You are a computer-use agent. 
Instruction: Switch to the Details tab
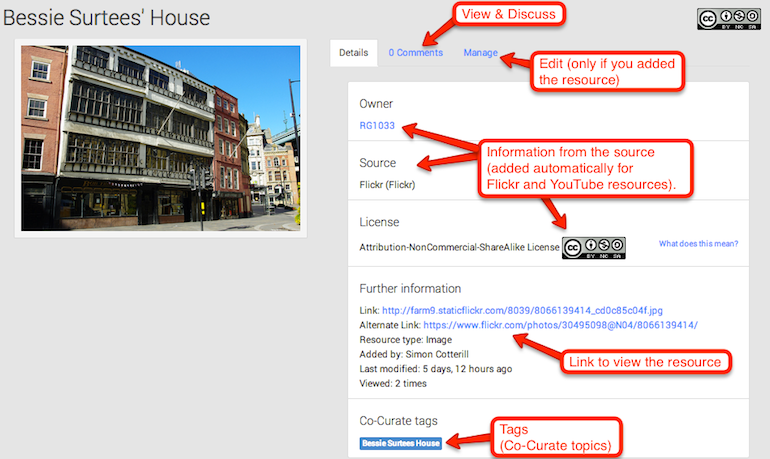(353, 52)
